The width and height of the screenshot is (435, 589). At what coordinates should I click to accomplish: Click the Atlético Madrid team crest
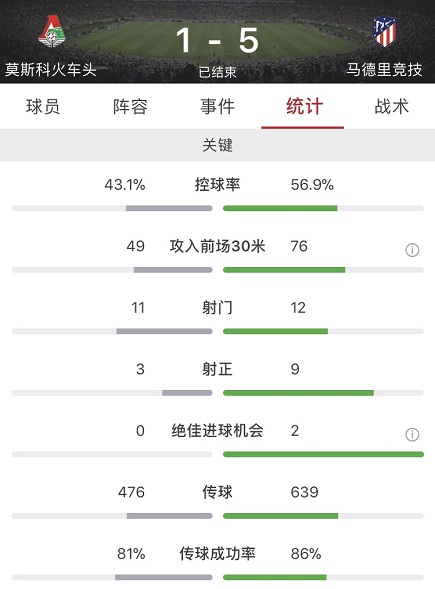(384, 32)
